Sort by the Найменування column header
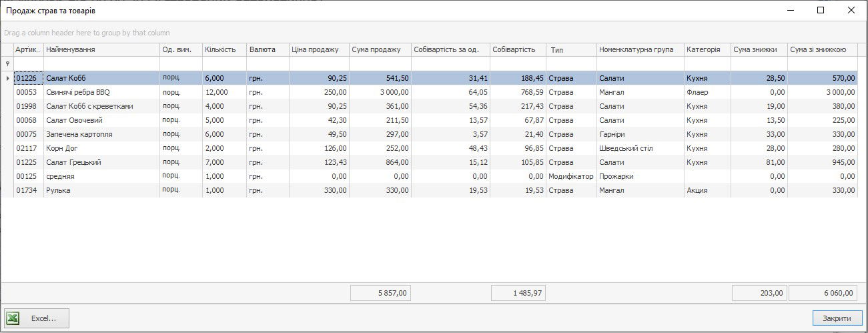The image size is (868, 333). (x=101, y=50)
